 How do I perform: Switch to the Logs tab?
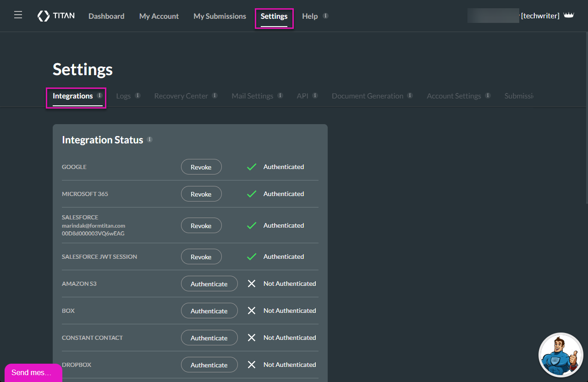(x=123, y=96)
